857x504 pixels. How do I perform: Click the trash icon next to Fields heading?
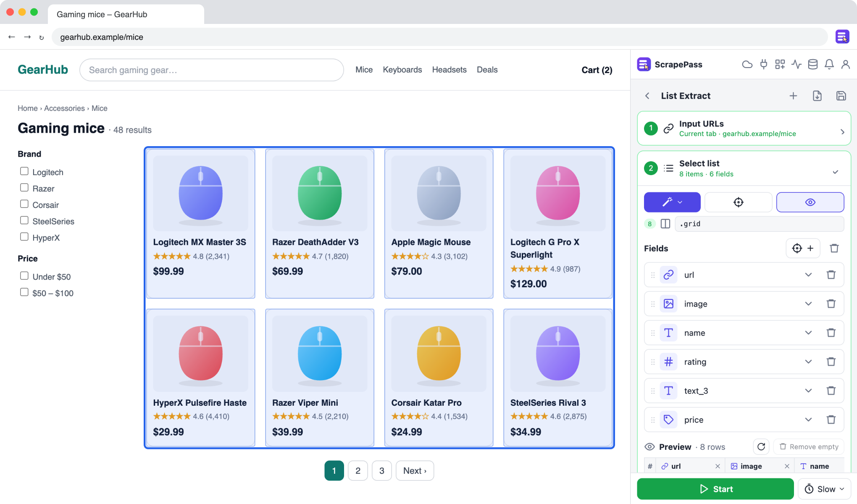tap(834, 248)
